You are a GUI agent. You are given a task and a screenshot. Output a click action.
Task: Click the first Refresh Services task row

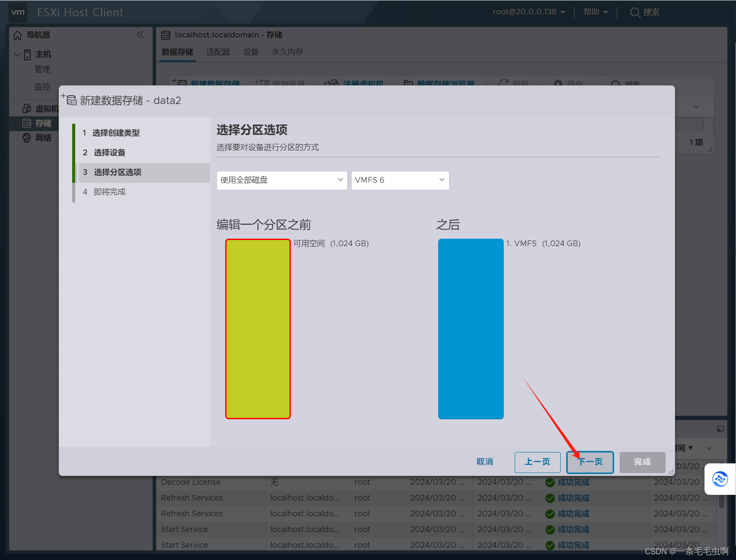pyautogui.click(x=436, y=498)
